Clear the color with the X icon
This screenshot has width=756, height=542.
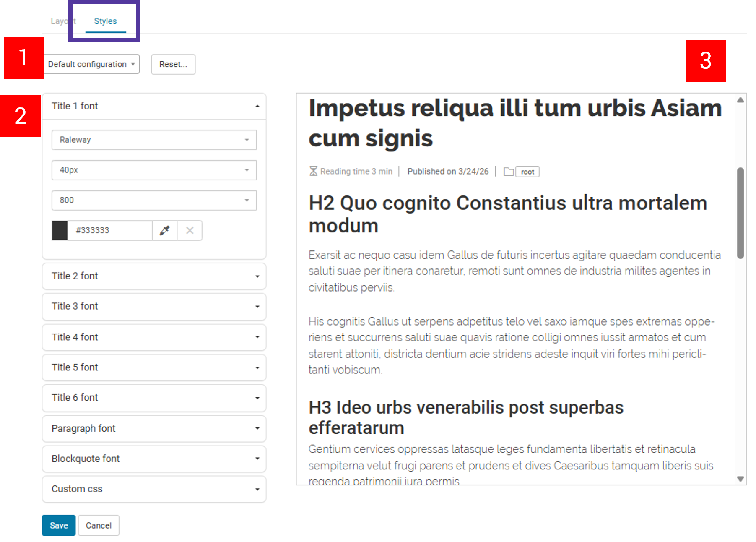pyautogui.click(x=190, y=230)
